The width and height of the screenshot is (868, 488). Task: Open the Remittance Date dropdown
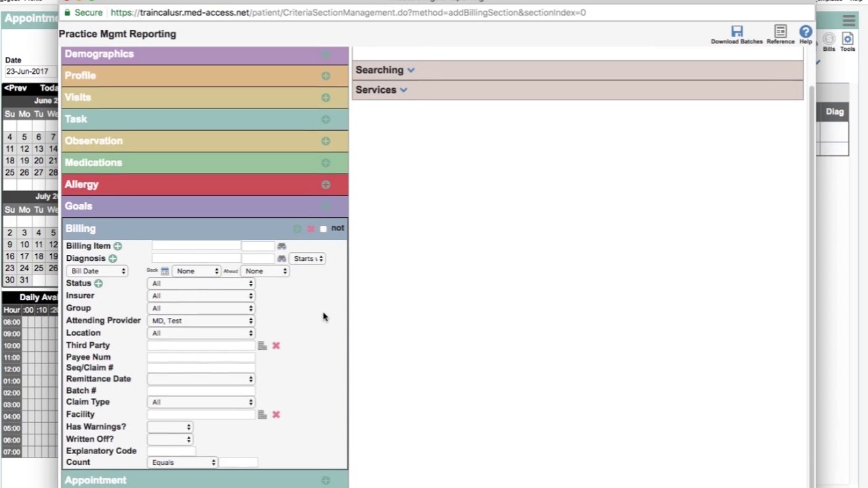click(201, 380)
